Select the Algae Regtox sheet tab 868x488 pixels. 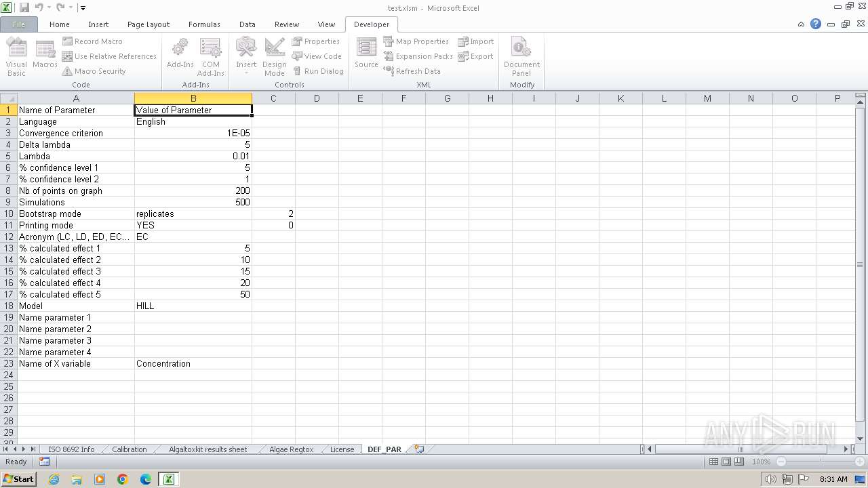pos(291,449)
